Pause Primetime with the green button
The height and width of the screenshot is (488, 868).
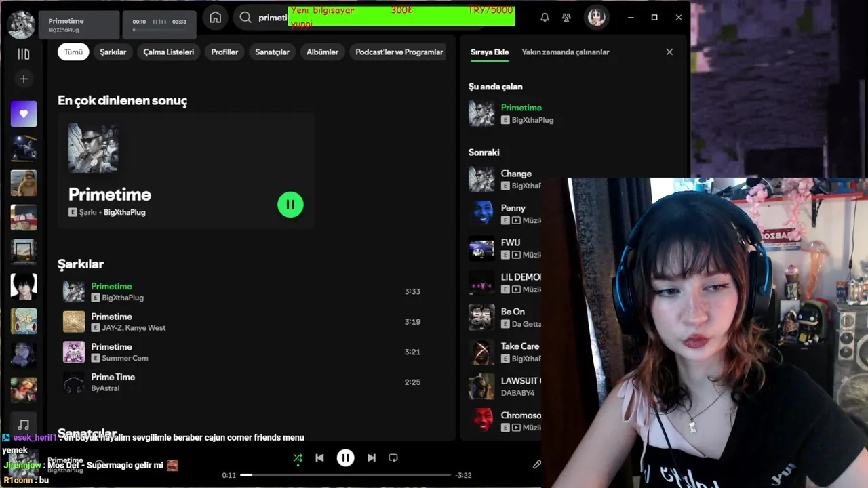[290, 205]
